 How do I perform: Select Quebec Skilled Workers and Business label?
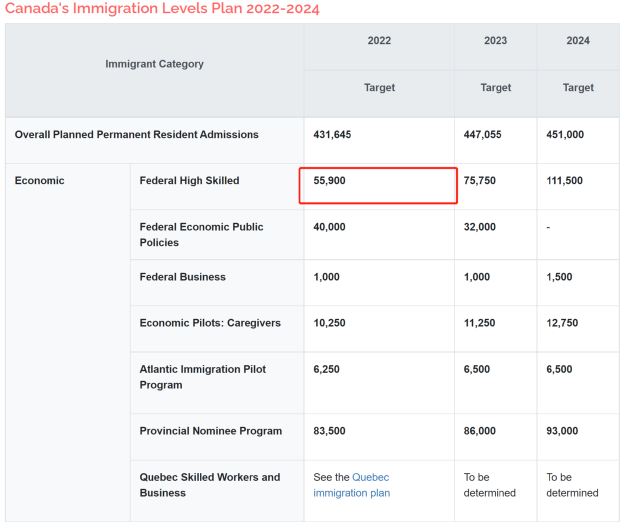(x=210, y=485)
